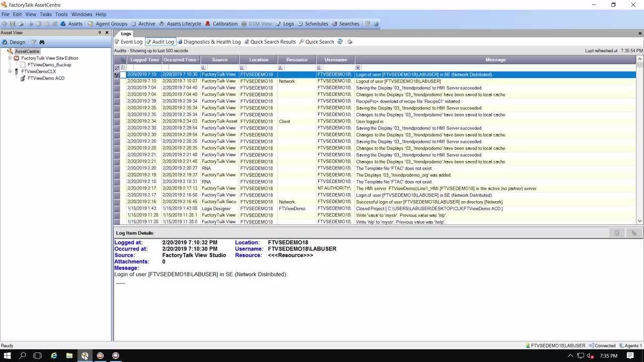Select FTViewDemo.ACD in the asset tree
The image size is (644, 362).
click(x=46, y=78)
